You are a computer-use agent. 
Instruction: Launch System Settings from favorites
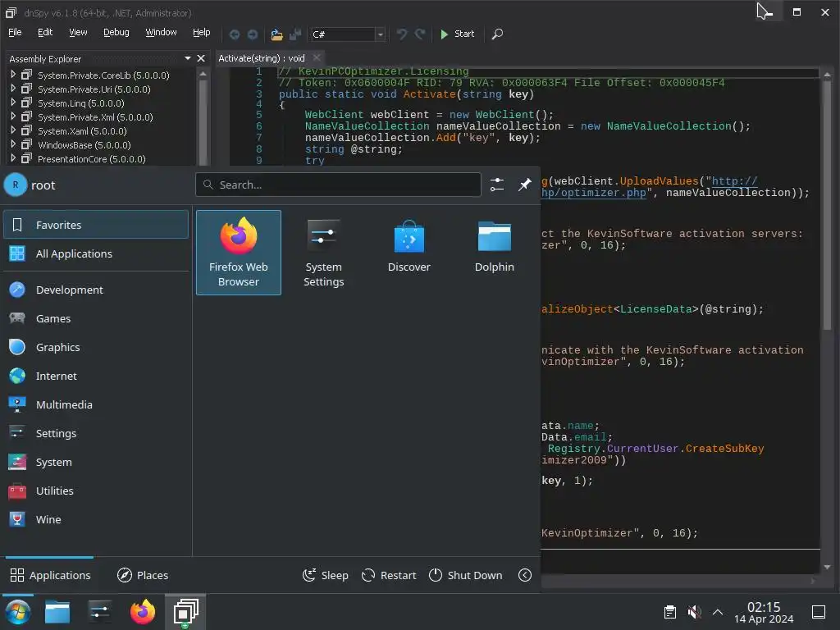[x=323, y=253]
